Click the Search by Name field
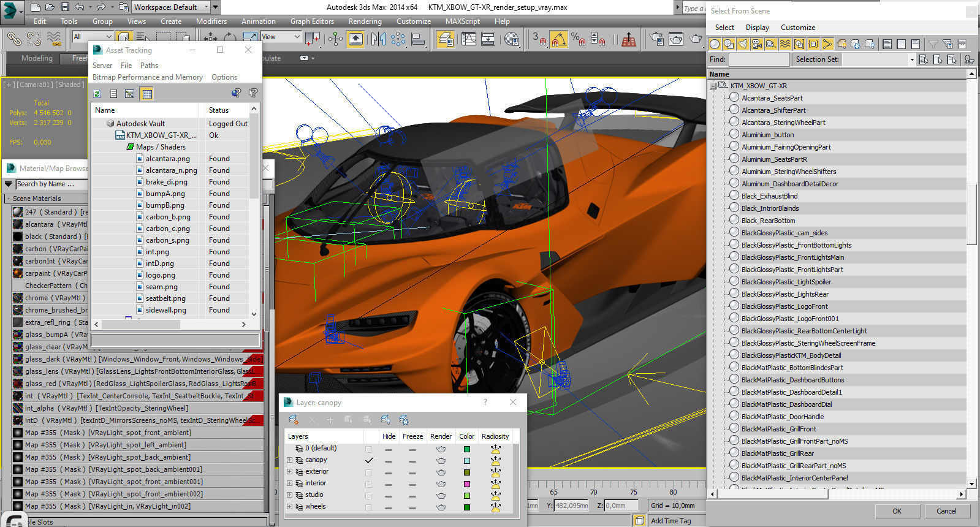The image size is (980, 527). click(x=52, y=184)
